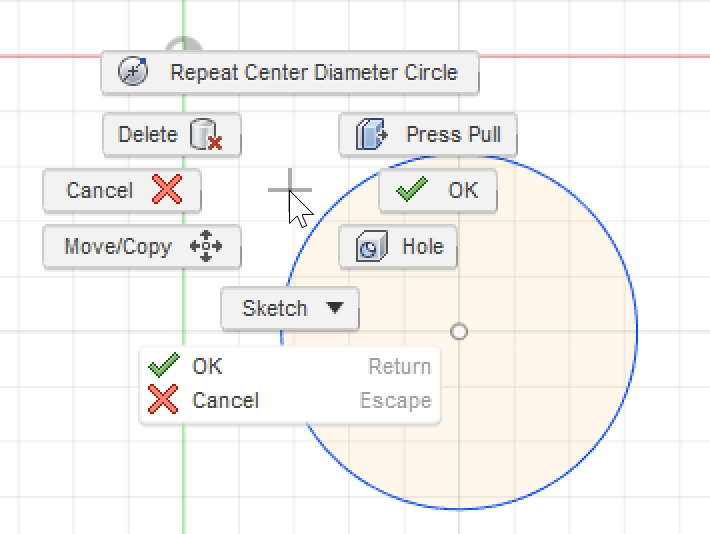The height and width of the screenshot is (534, 710).
Task: Expand the Sketch dropdown arrow
Action: (335, 308)
